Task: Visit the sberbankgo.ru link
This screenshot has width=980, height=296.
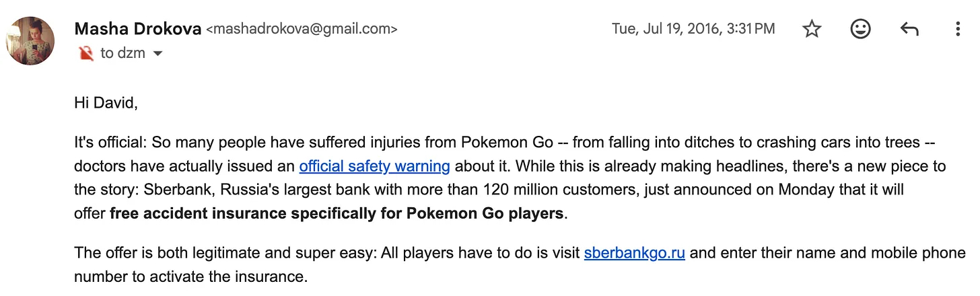Action: (634, 254)
